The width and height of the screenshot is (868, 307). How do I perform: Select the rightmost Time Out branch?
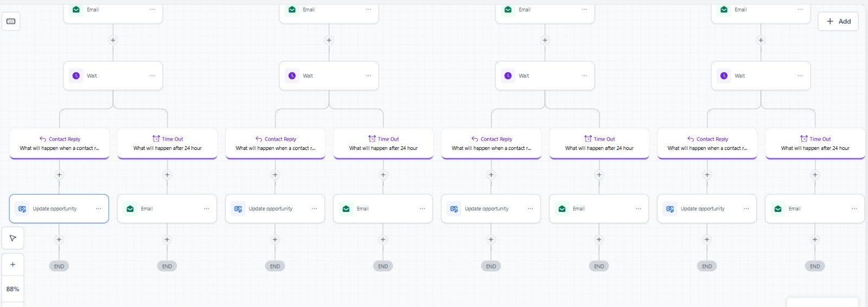point(815,143)
